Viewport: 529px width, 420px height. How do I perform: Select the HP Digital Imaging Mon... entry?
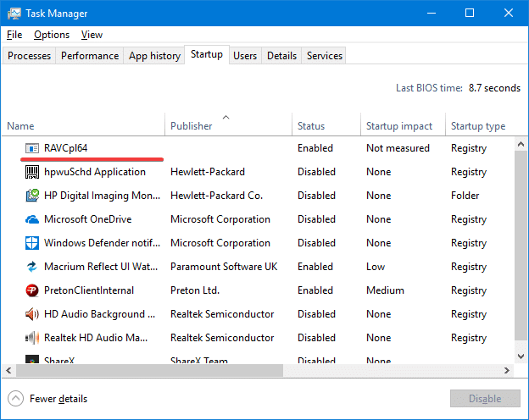103,196
